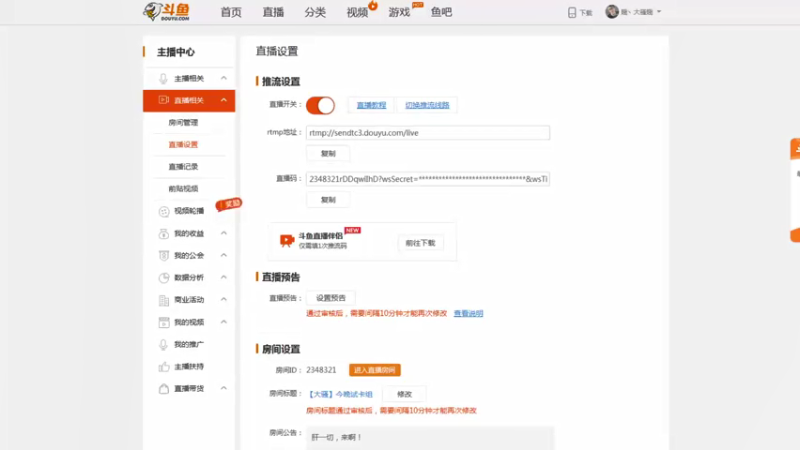Click the 下载 text in the header
The width and height of the screenshot is (800, 450).
point(586,13)
